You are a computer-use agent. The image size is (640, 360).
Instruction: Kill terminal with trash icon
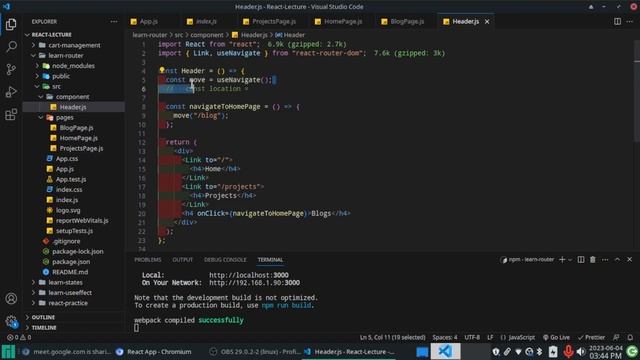tap(593, 260)
